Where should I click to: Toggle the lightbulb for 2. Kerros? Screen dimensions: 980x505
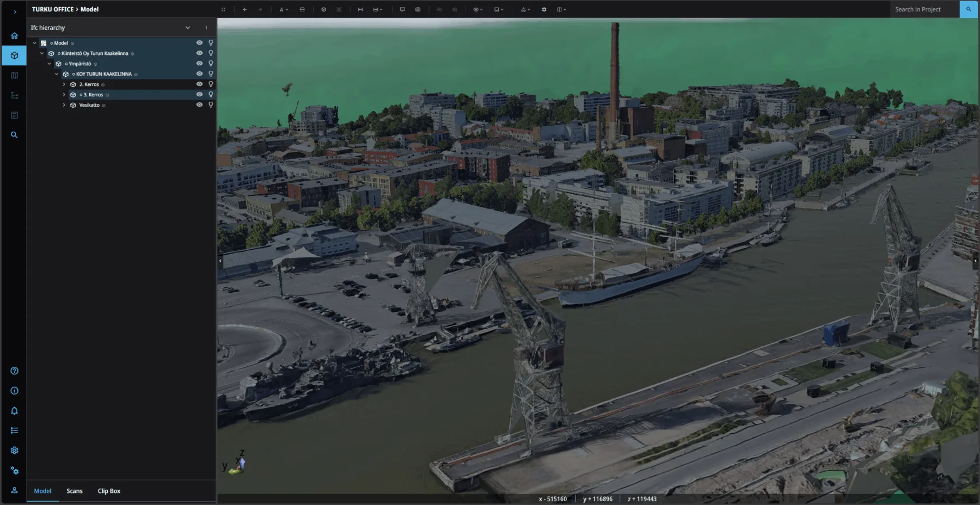[211, 84]
